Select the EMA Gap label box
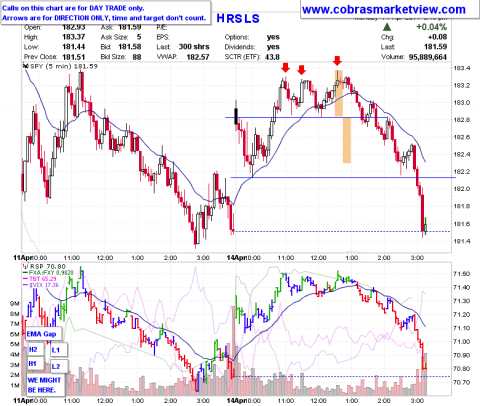This screenshot has height=406, width=480. (x=44, y=334)
